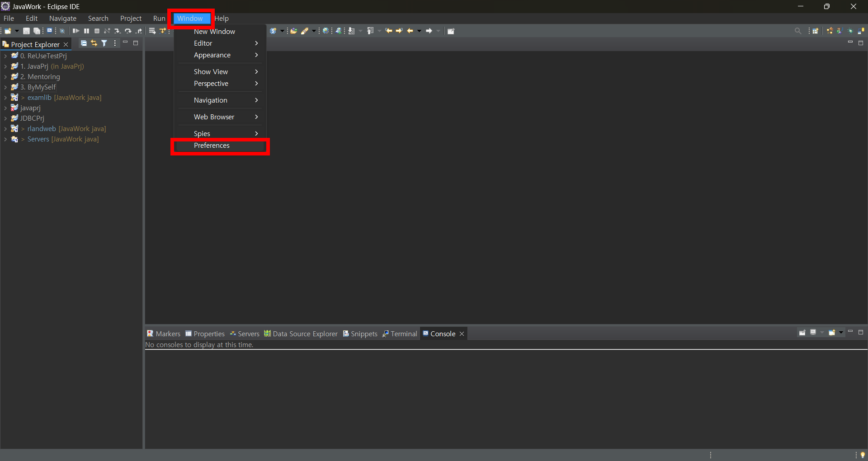Click the Next Edit Location icon
Image resolution: width=868 pixels, height=461 pixels.
pyautogui.click(x=399, y=31)
